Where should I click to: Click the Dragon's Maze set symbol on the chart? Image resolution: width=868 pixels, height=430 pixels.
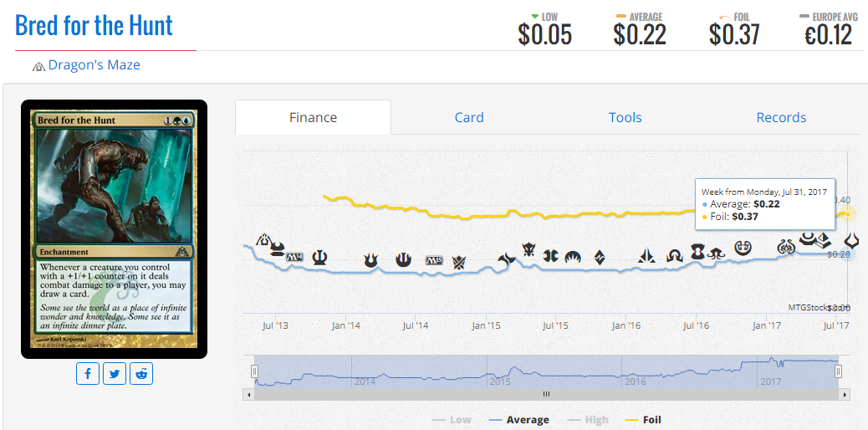(264, 240)
